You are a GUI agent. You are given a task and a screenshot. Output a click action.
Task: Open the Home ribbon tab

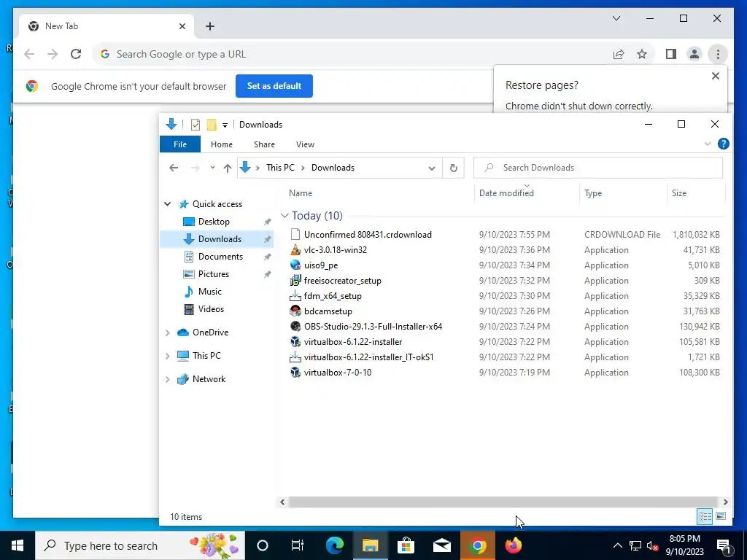(x=222, y=144)
